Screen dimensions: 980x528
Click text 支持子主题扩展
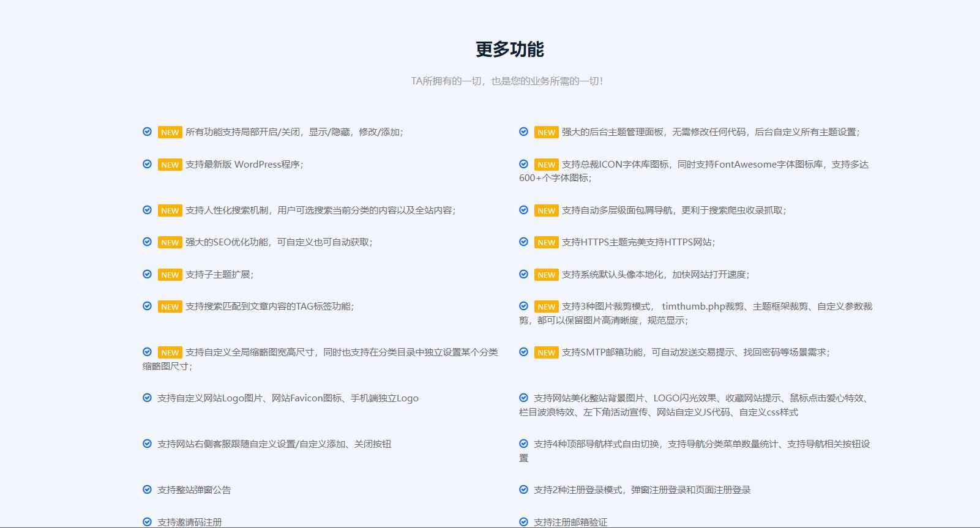(x=219, y=274)
